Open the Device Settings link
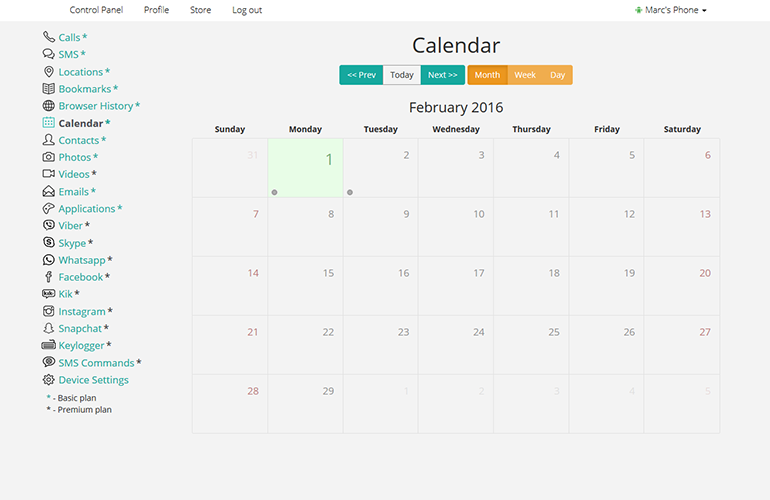 pos(93,380)
